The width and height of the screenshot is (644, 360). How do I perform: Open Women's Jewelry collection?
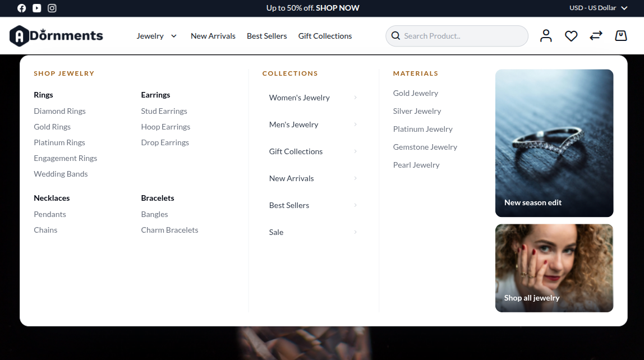pyautogui.click(x=300, y=98)
